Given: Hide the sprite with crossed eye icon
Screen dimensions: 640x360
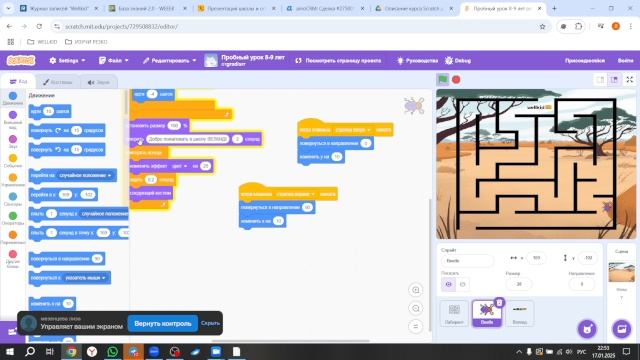Looking at the screenshot, I should tap(462, 284).
